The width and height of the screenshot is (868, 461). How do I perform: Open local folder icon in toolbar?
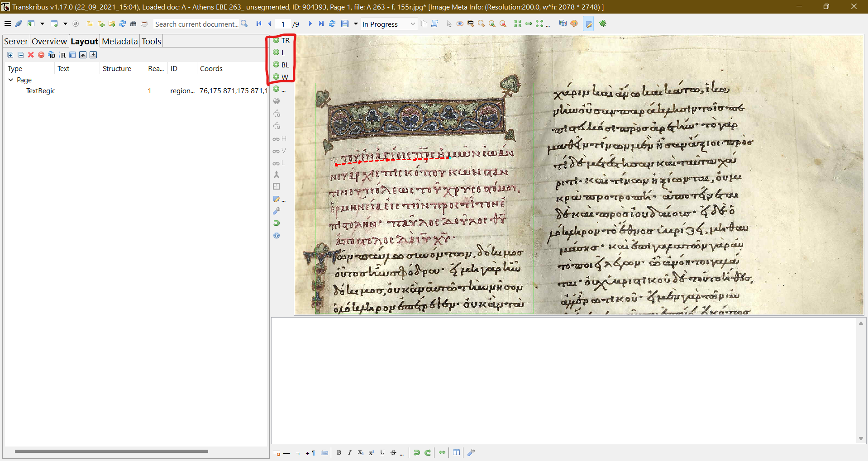pos(90,24)
